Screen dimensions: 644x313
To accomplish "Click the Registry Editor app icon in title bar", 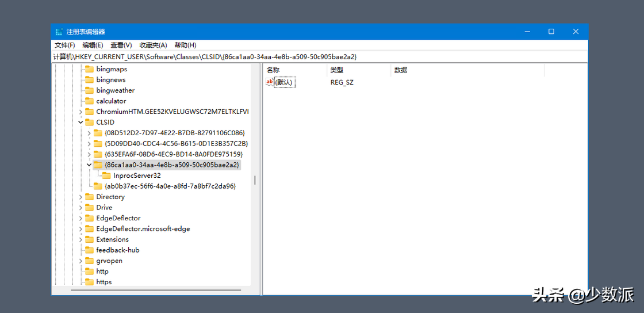I will pos(59,32).
